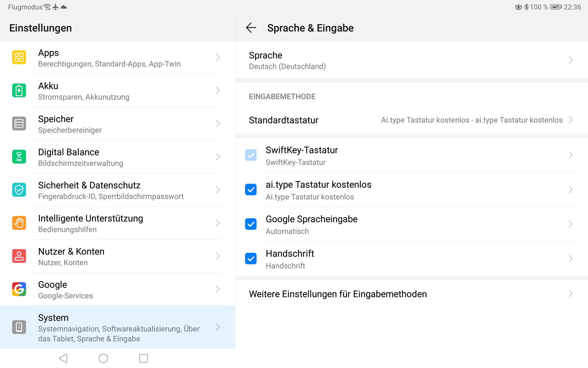Tap the Android home circle button

103,358
